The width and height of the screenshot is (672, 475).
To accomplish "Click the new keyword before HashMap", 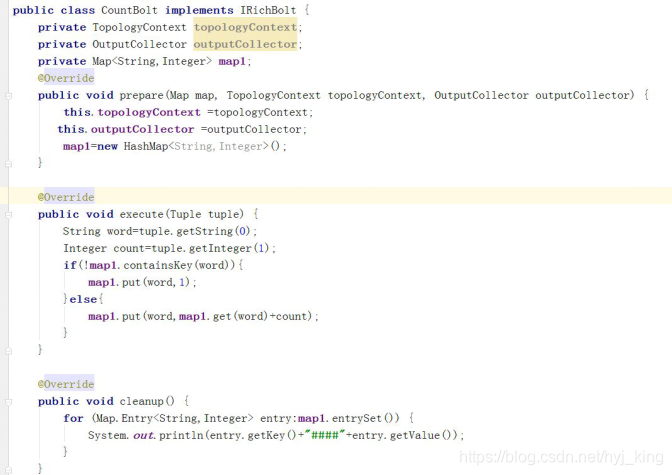I will coord(107,147).
